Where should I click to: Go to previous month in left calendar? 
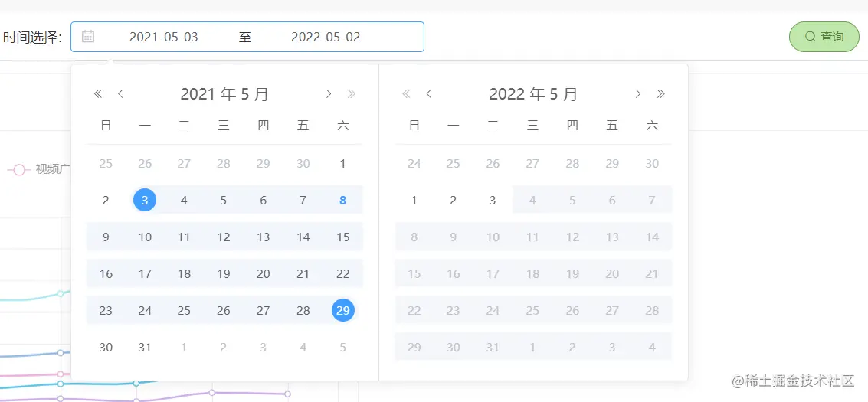click(120, 94)
